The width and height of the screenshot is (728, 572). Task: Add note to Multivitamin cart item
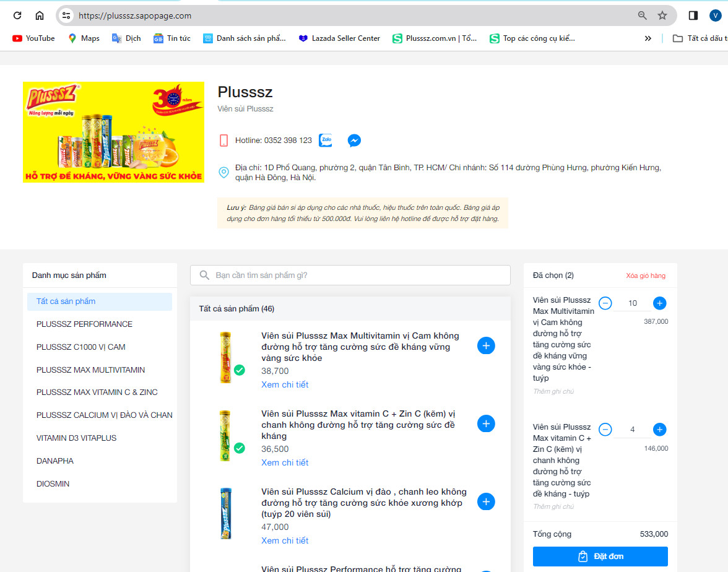(x=553, y=391)
